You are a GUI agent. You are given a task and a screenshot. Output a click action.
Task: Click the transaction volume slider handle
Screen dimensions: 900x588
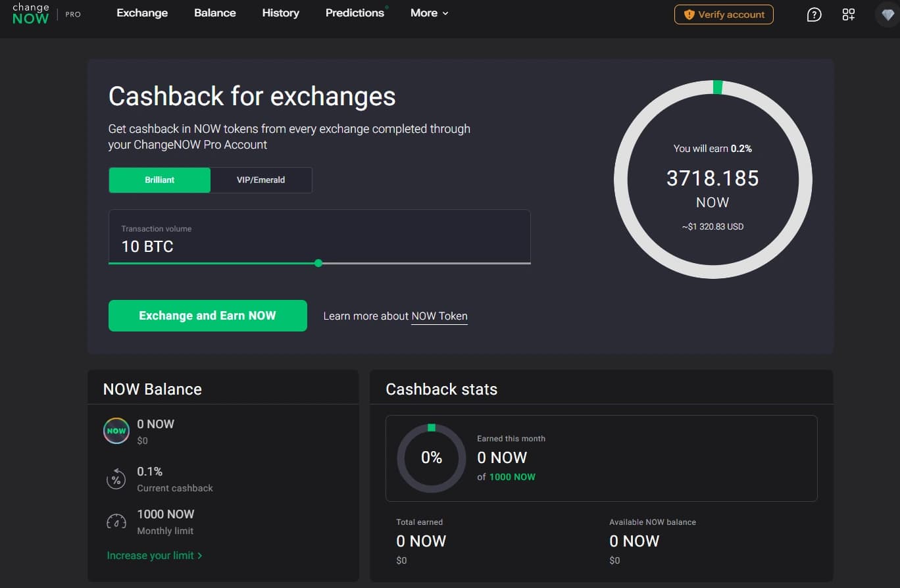tap(318, 263)
